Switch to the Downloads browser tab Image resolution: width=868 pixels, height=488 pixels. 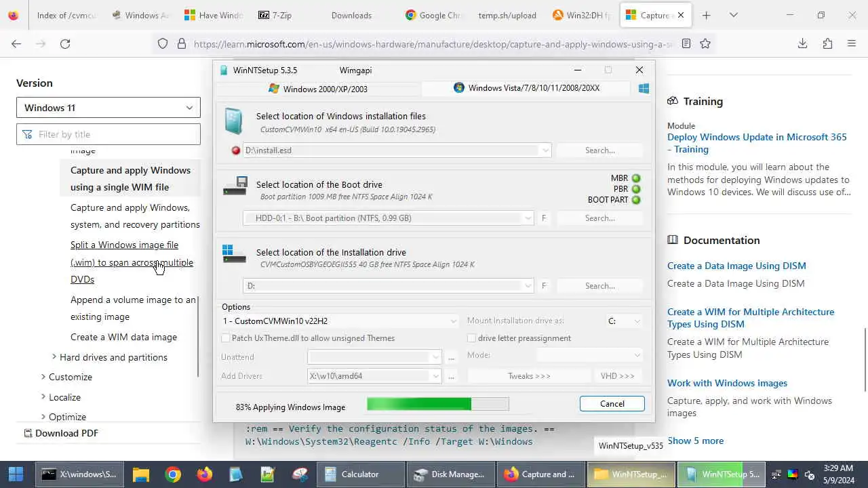tap(351, 15)
